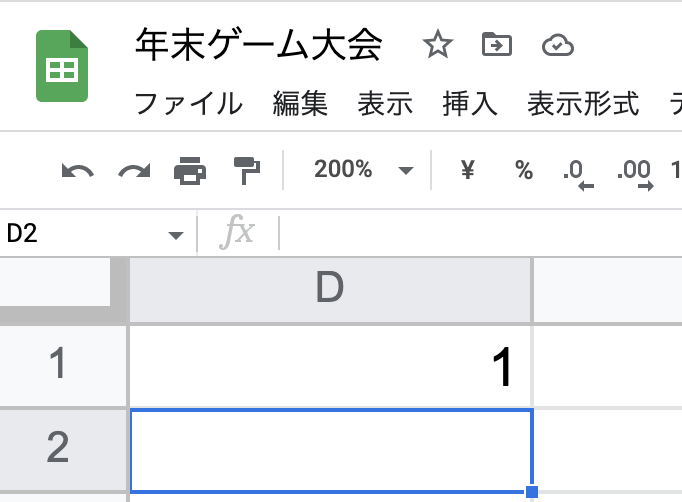
Task: Click the fill handle of cell D2
Action: (x=532, y=492)
